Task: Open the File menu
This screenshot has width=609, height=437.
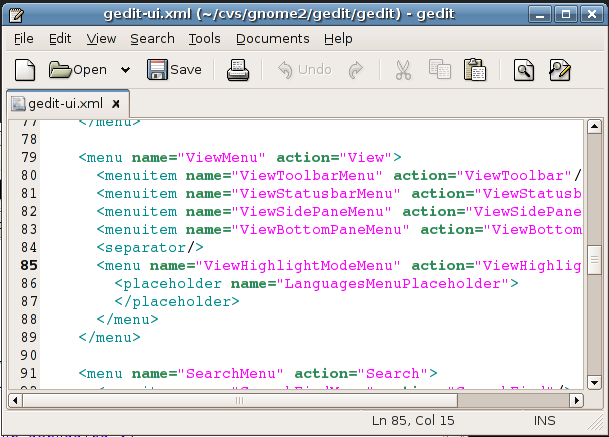Action: 24,39
